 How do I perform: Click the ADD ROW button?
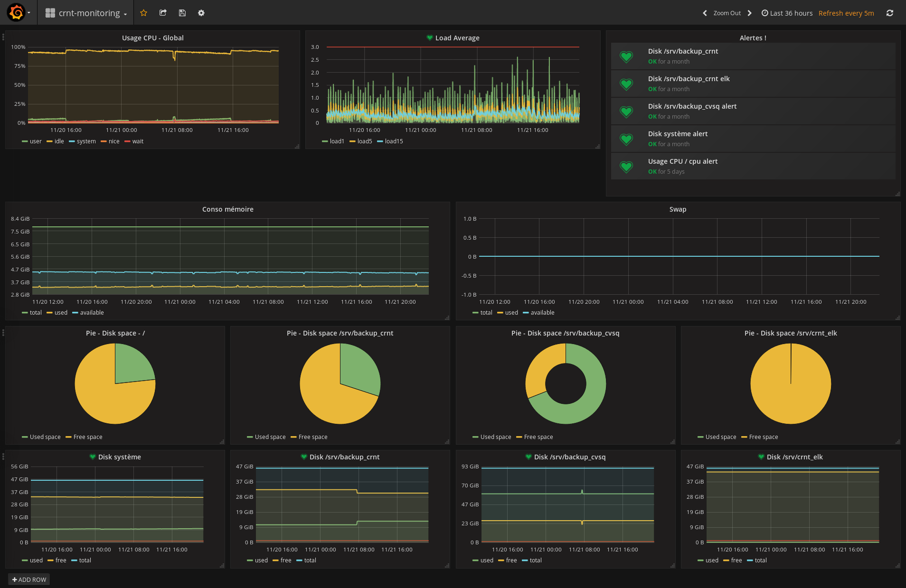click(29, 579)
